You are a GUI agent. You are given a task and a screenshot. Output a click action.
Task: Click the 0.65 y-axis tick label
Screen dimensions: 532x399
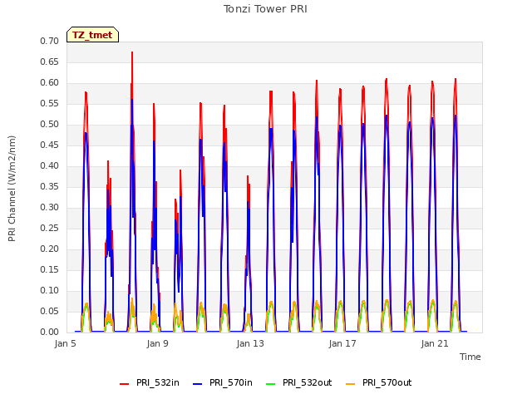[x=50, y=62]
